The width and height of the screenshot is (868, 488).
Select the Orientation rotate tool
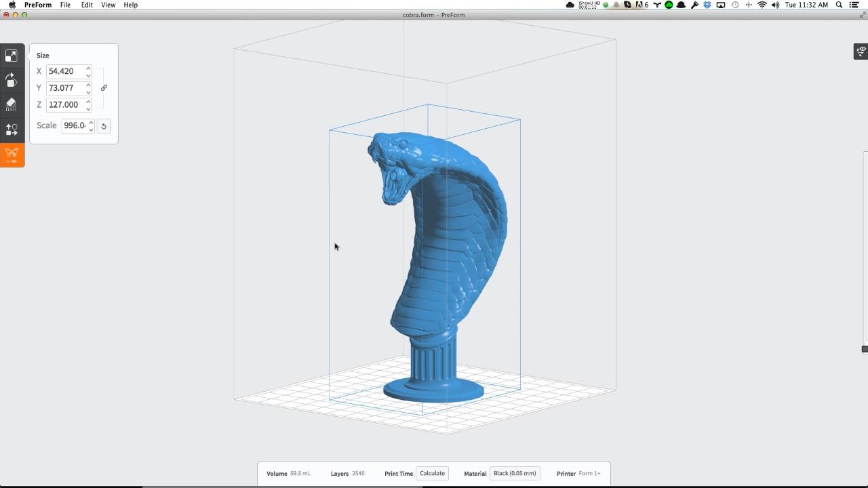(x=12, y=80)
